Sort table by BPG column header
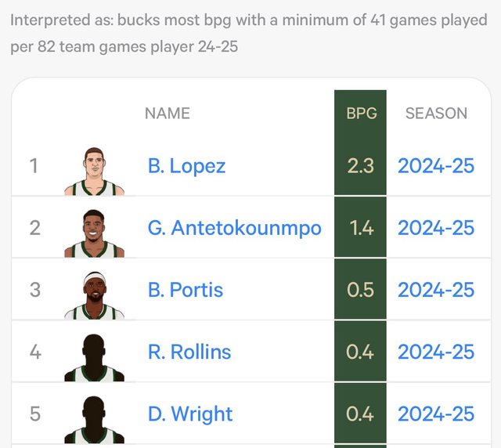The width and height of the screenshot is (501, 448). (x=361, y=113)
